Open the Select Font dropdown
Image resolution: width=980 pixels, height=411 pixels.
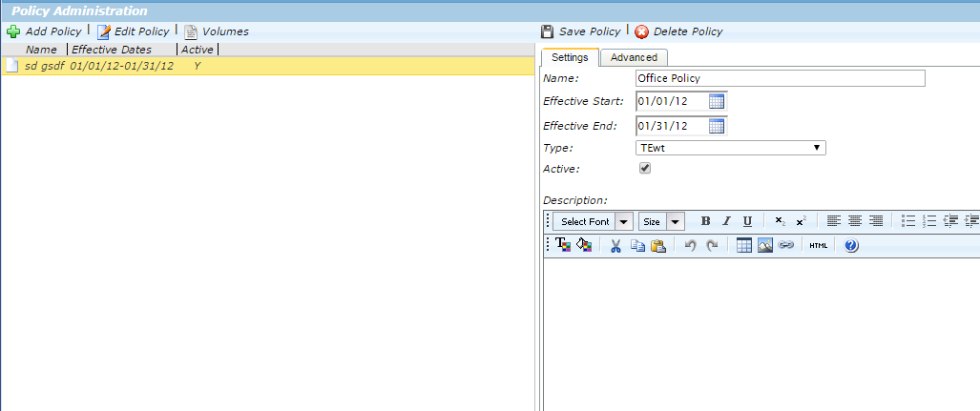593,221
